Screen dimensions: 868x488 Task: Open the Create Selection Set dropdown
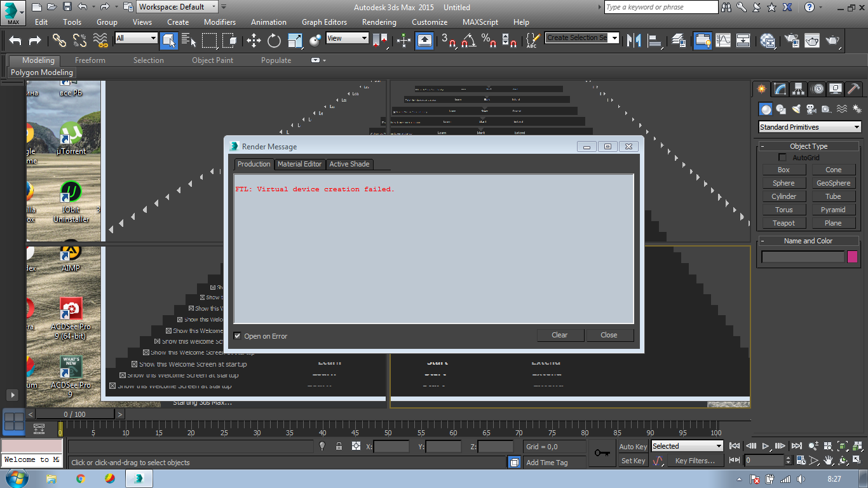pyautogui.click(x=582, y=38)
